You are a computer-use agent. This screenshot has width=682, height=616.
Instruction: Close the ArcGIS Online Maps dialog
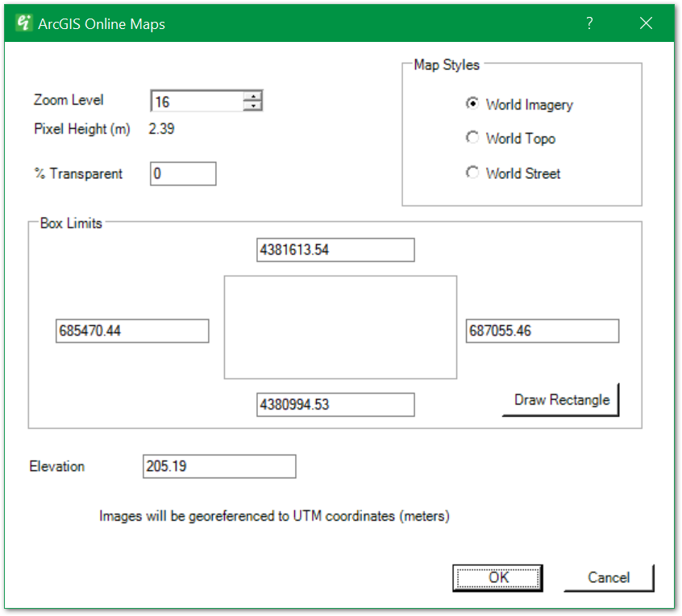click(x=646, y=23)
